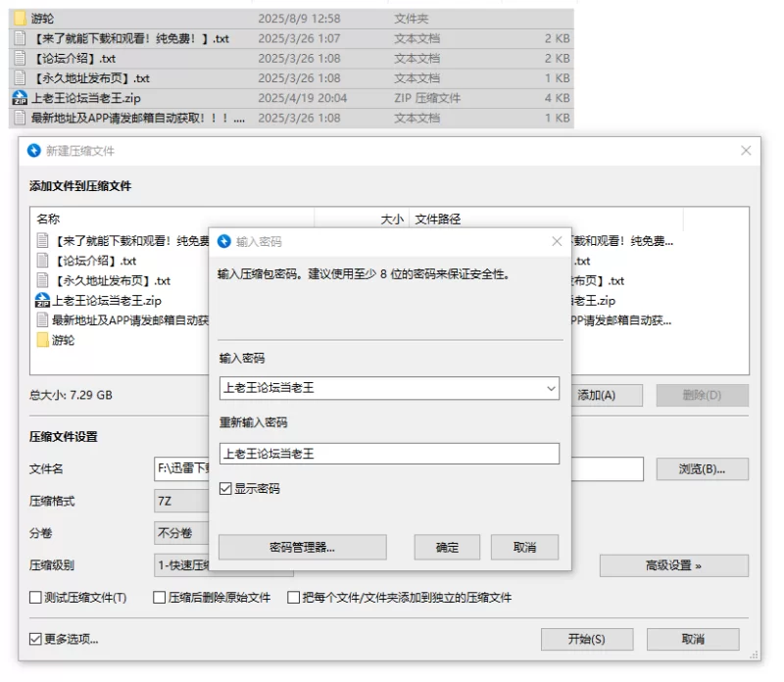The image size is (784, 682).
Task: Select 【永久地址发布页】.txt in 添加文件 list
Action: coord(111,280)
